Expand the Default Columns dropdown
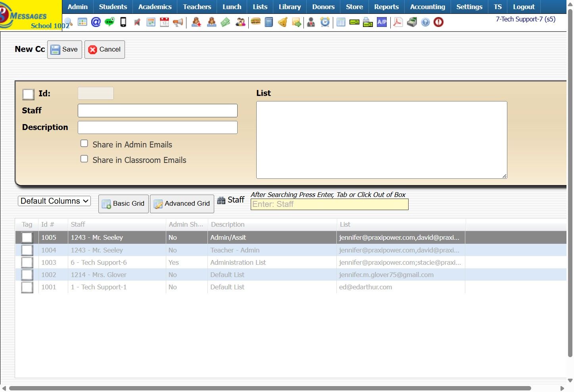 coord(54,201)
